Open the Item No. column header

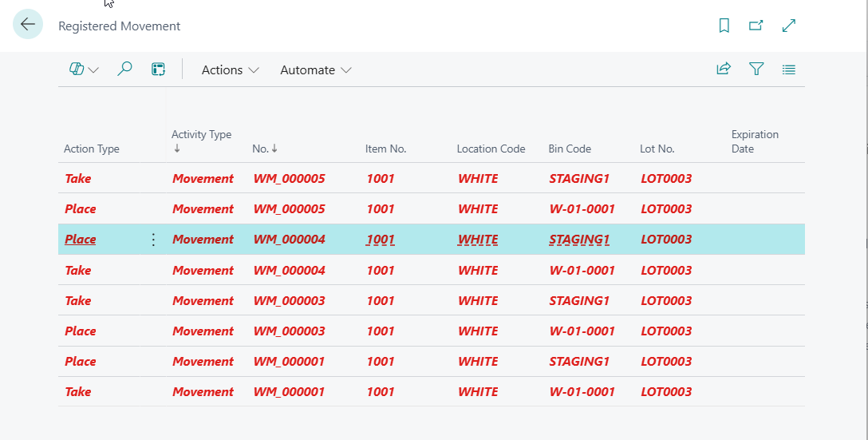click(x=385, y=149)
